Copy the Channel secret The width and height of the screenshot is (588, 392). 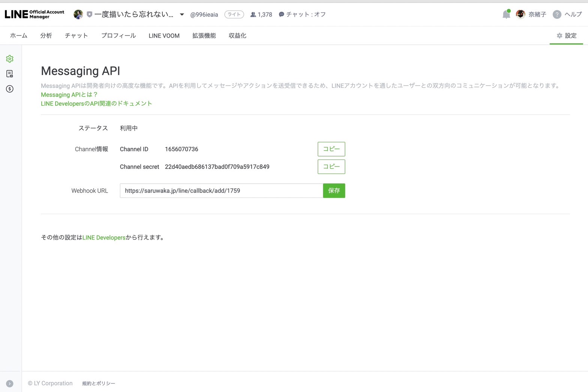coord(331,167)
